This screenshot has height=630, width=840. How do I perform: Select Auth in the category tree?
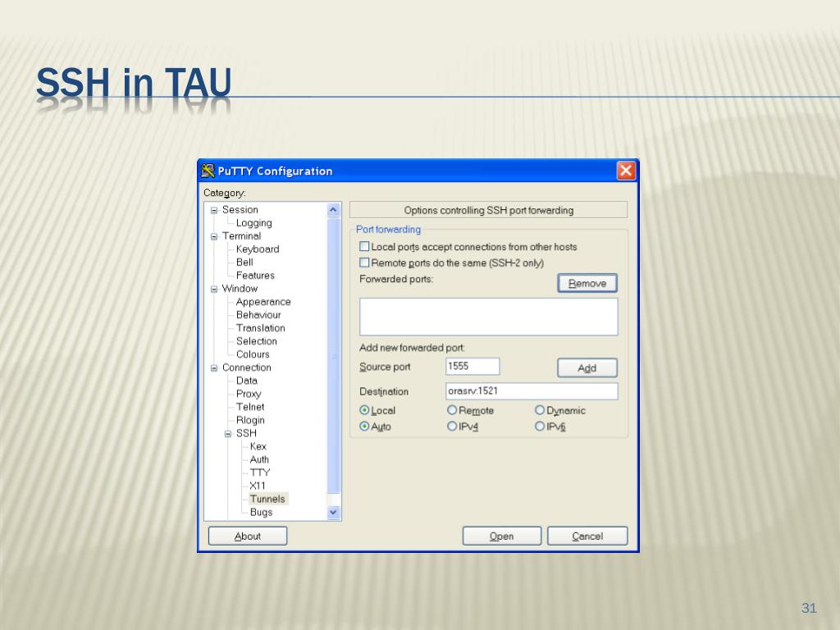click(x=259, y=459)
